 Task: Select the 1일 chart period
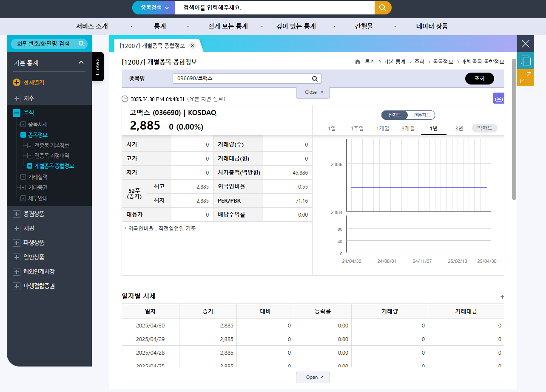coord(332,128)
